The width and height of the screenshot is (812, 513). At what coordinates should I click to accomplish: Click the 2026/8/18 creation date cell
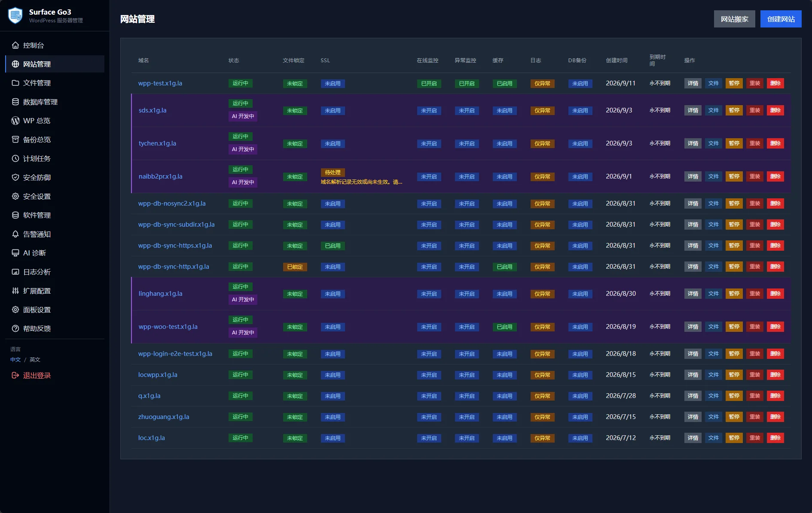point(620,354)
